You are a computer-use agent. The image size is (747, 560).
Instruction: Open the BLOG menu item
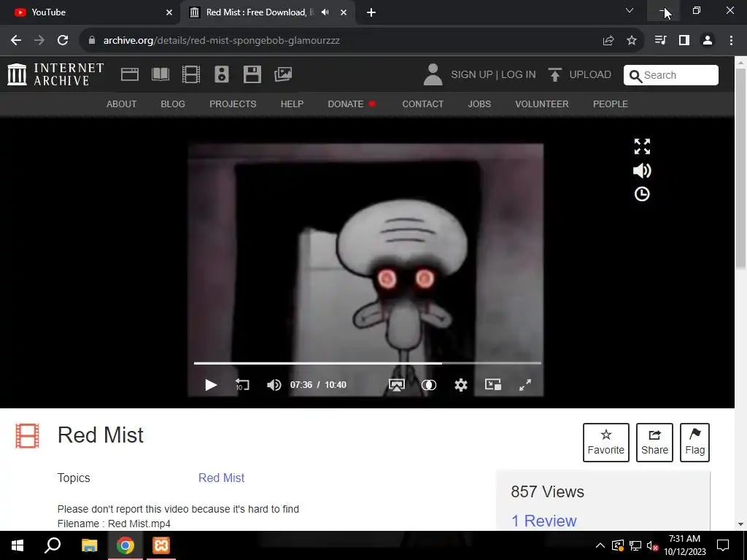(x=173, y=104)
